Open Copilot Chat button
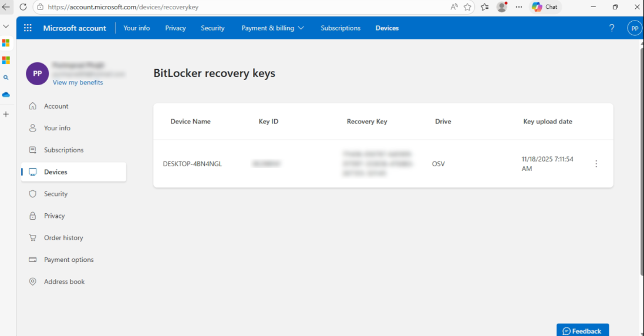The image size is (644, 336). (545, 7)
